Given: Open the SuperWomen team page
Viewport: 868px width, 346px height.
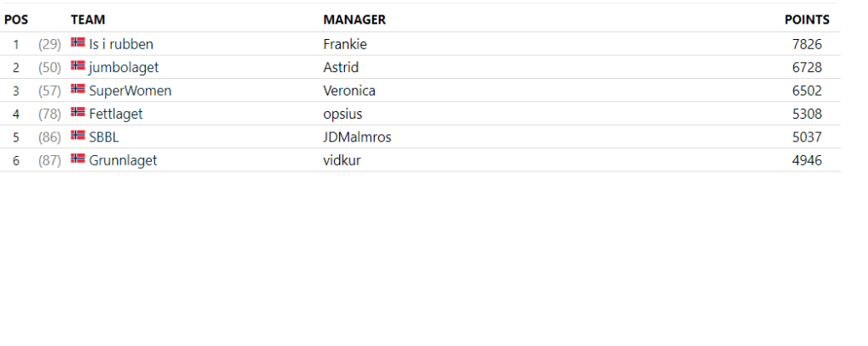Looking at the screenshot, I should pos(130,91).
